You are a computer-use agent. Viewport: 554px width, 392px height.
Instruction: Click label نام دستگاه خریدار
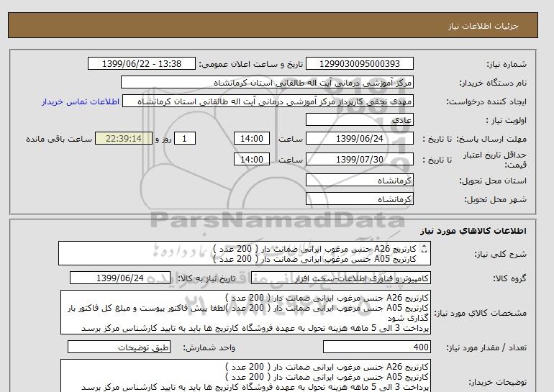[x=493, y=83]
